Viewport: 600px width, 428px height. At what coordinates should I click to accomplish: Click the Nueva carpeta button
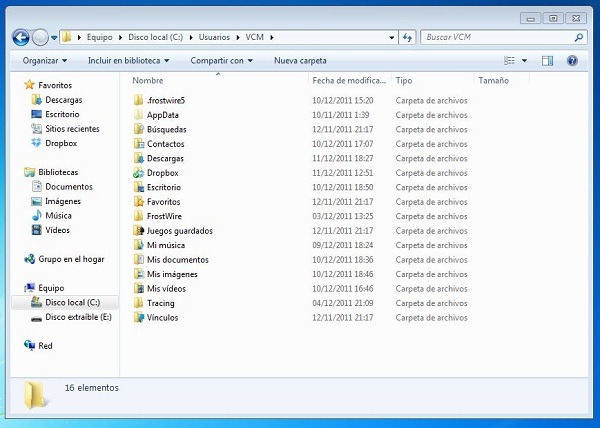pyautogui.click(x=300, y=60)
